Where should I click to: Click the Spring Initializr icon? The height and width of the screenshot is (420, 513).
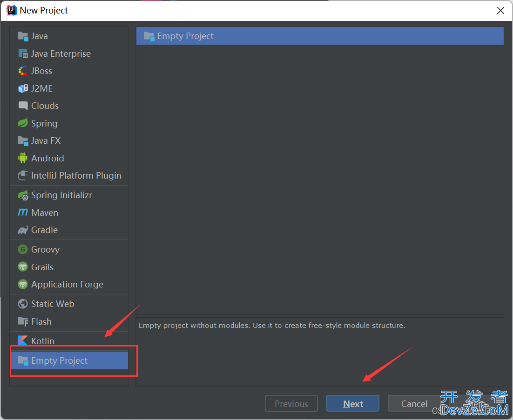[x=23, y=195]
